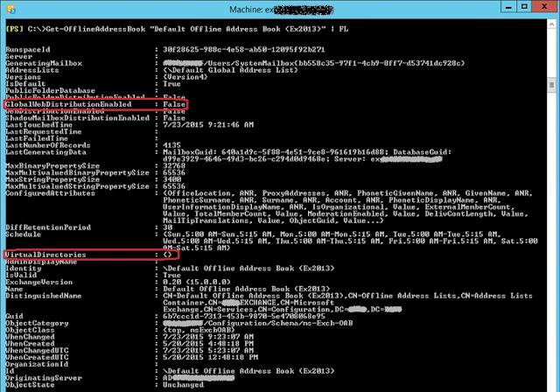Click the WhenChangedUTC property name
The image size is (560, 392).
click(x=37, y=351)
